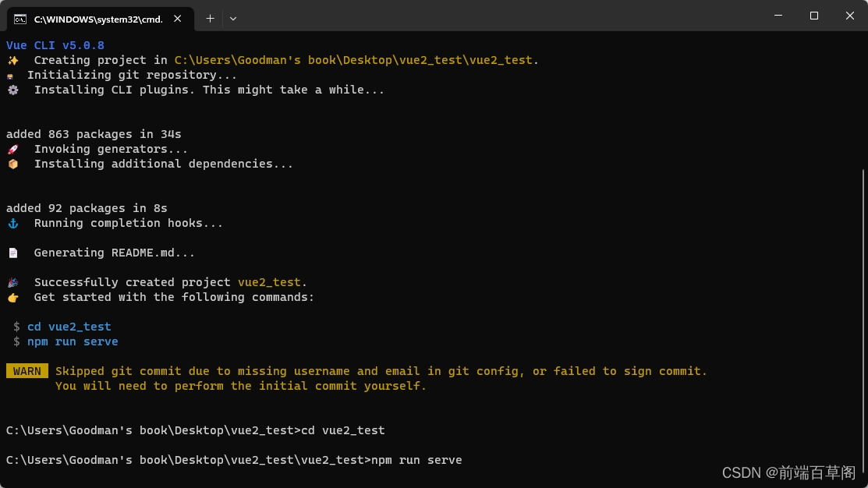Click the document icon beside Generating README.md
Screen dimensions: 868x488
coord(13,253)
